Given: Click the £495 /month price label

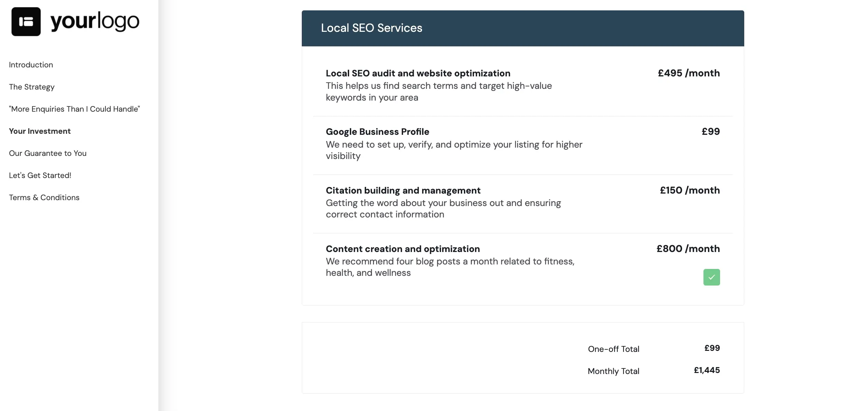Looking at the screenshot, I should coord(689,73).
